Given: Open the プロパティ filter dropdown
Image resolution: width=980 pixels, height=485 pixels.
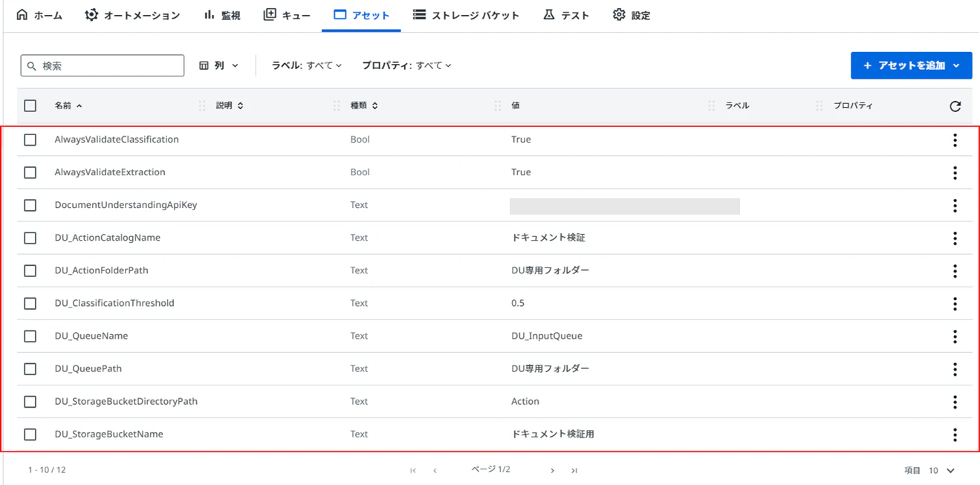Looking at the screenshot, I should pyautogui.click(x=406, y=65).
